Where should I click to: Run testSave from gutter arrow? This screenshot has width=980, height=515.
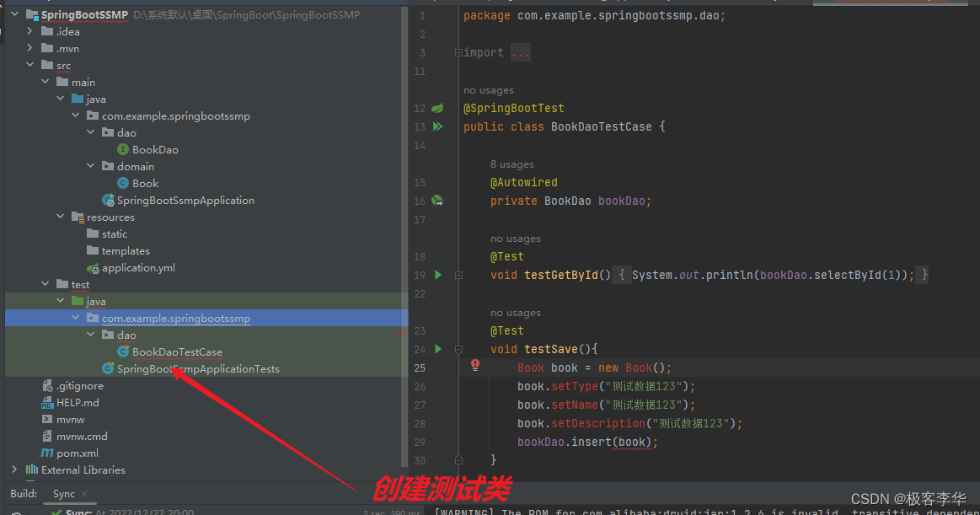coord(438,350)
